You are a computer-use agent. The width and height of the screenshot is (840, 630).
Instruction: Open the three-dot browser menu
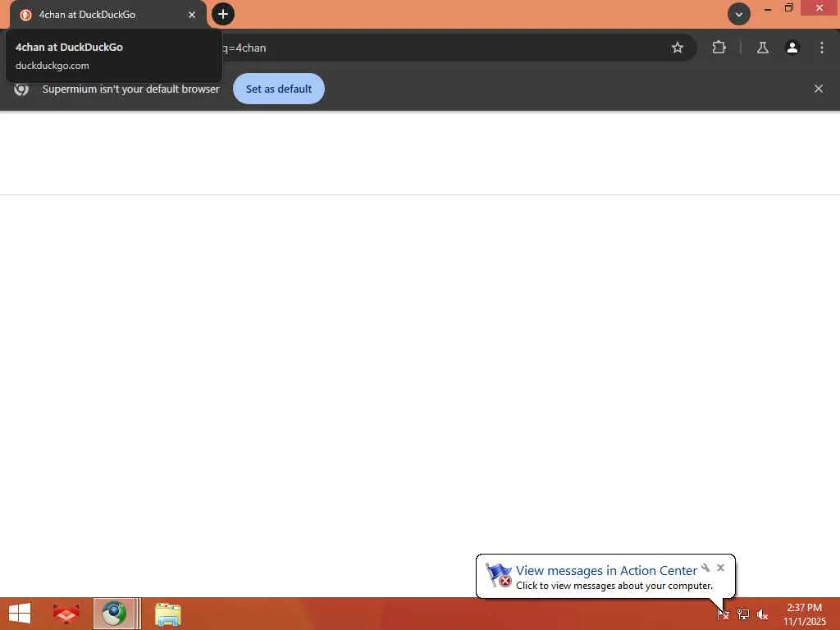point(822,48)
